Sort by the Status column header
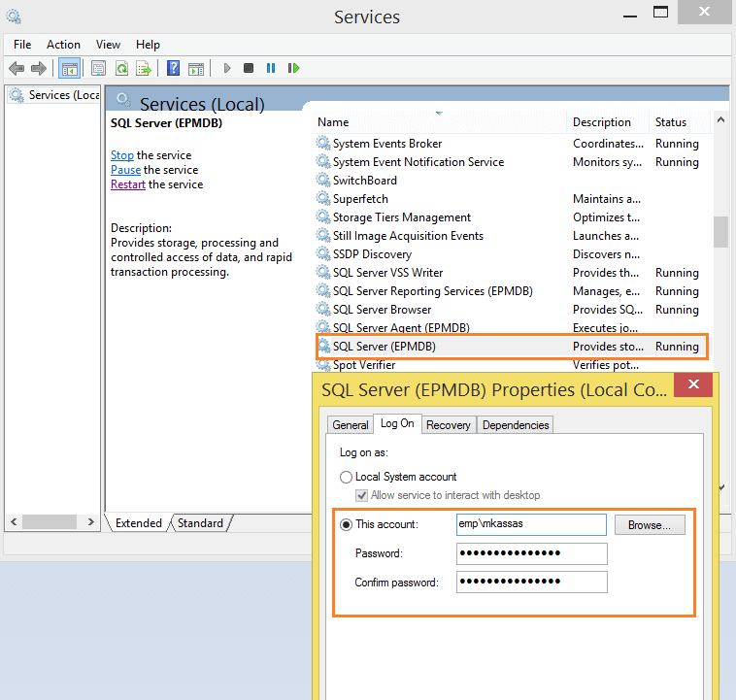The height and width of the screenshot is (700, 736). (680, 122)
